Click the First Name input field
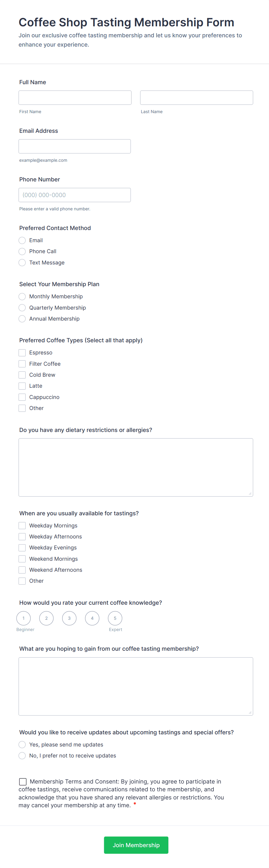This screenshot has height=868, width=269. [75, 98]
